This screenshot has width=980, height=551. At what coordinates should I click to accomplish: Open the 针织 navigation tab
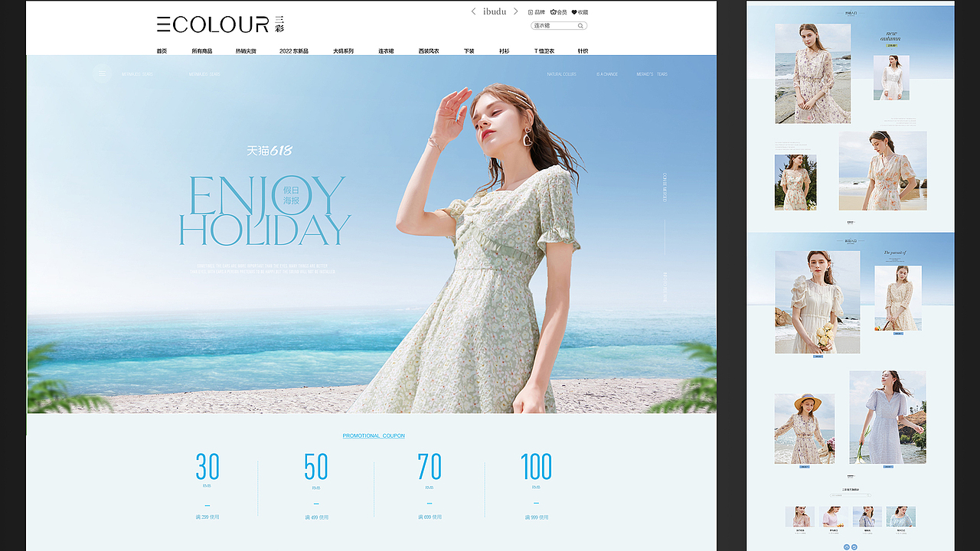coord(583,51)
